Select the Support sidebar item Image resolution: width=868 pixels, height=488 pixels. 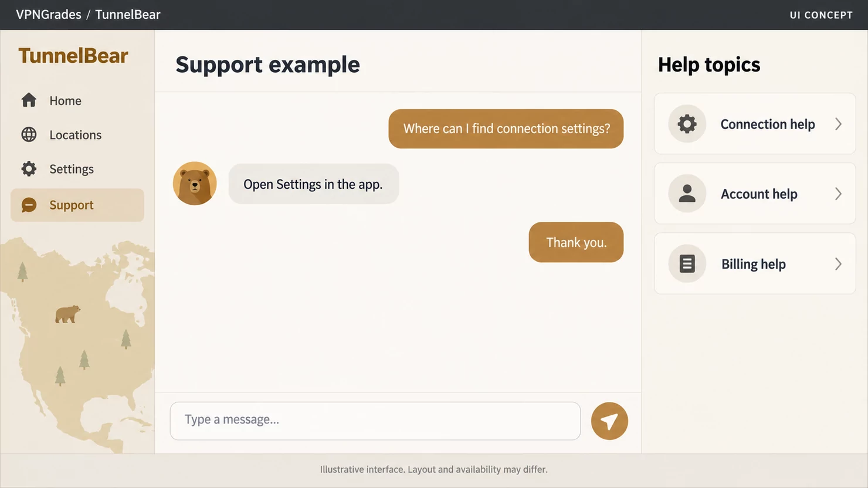coord(77,205)
